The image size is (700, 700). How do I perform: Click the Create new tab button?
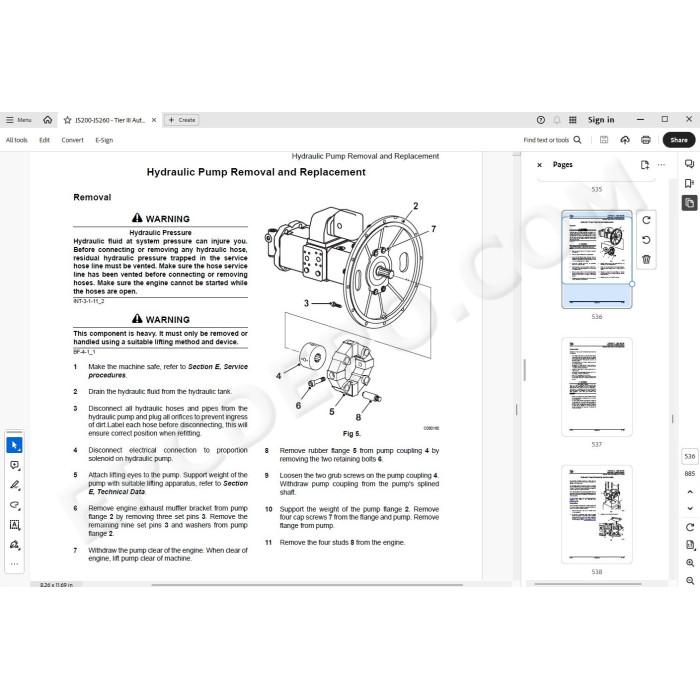(x=182, y=120)
